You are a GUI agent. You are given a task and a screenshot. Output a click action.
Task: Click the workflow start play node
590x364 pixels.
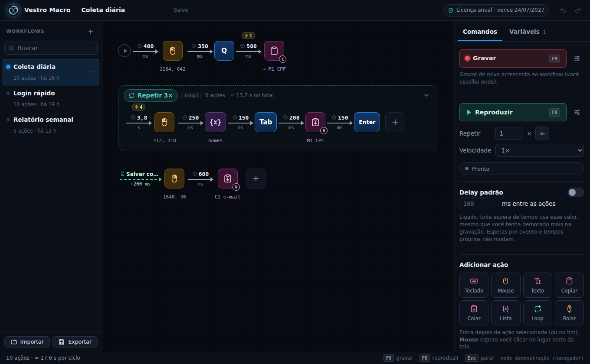(x=125, y=51)
